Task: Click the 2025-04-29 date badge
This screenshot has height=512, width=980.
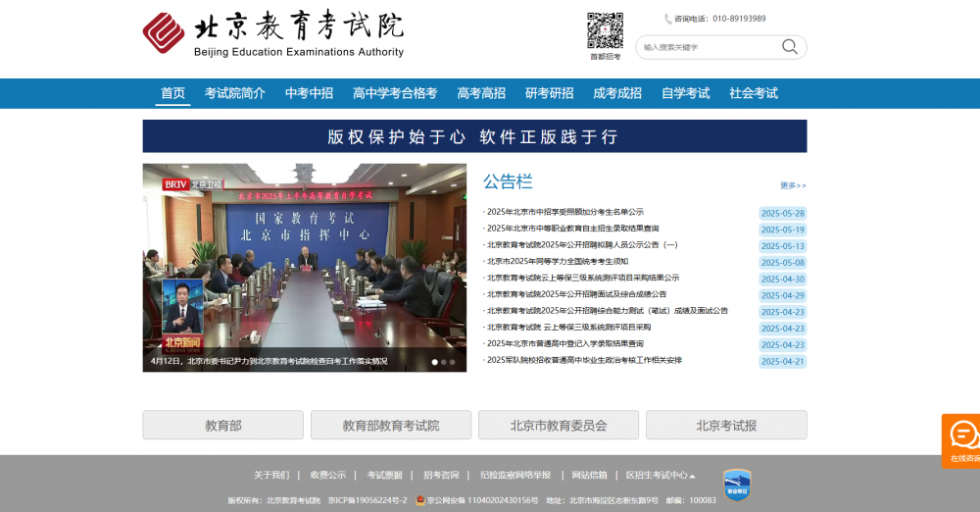Action: [782, 295]
